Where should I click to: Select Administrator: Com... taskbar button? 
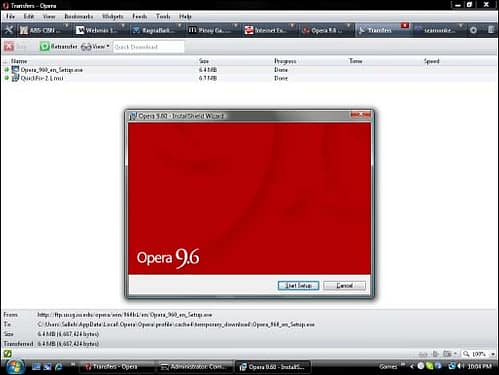pyautogui.click(x=195, y=367)
